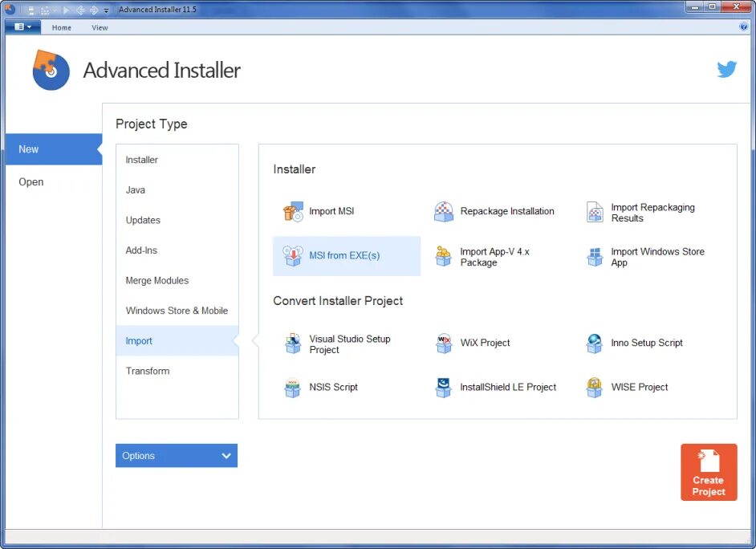Viewport: 756px width, 549px height.
Task: Expand the Options dropdown panel
Action: point(177,455)
